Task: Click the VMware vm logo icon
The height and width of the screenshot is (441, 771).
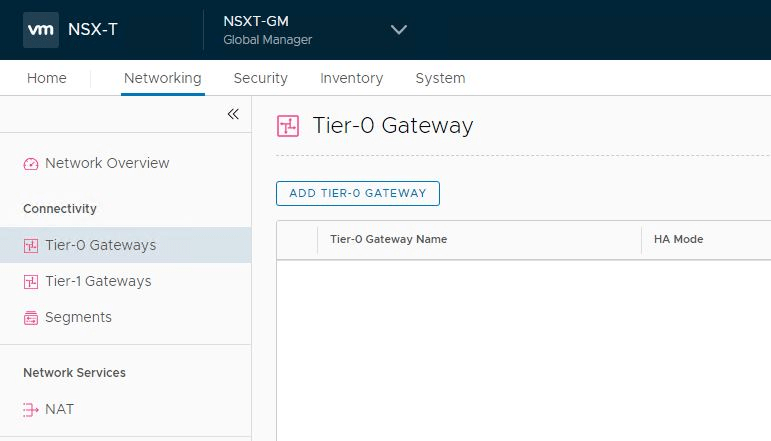Action: 41,30
